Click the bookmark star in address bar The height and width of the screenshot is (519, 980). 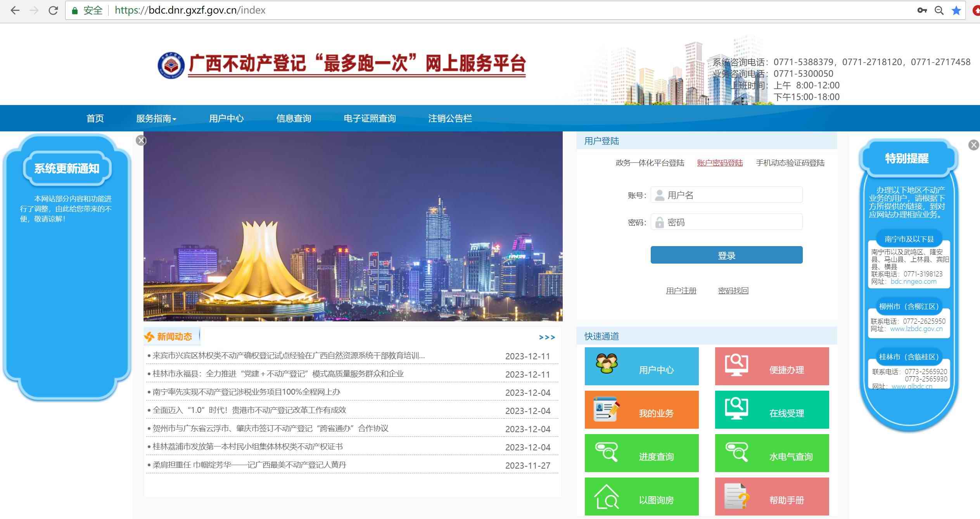pos(956,10)
